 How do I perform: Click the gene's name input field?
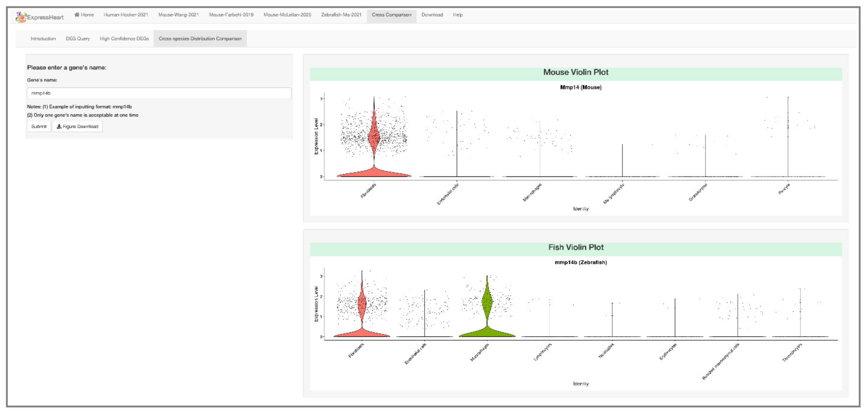coord(159,93)
